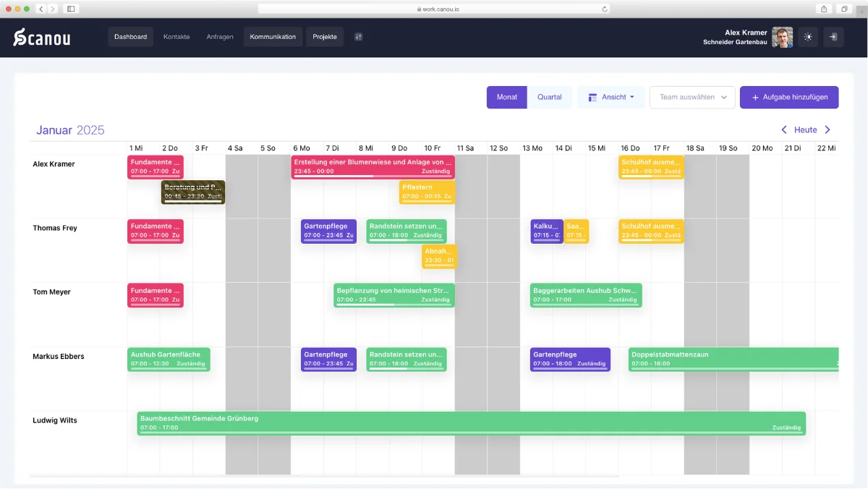Click the horizontal scrollbar below the calendar

click(x=324, y=476)
